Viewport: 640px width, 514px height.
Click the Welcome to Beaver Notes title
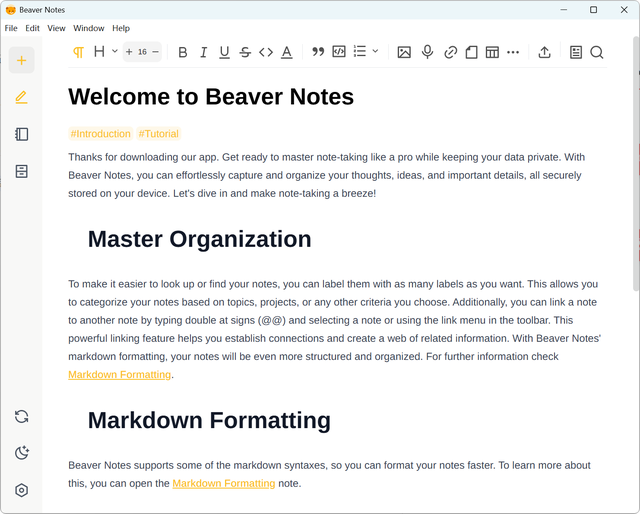(x=211, y=97)
